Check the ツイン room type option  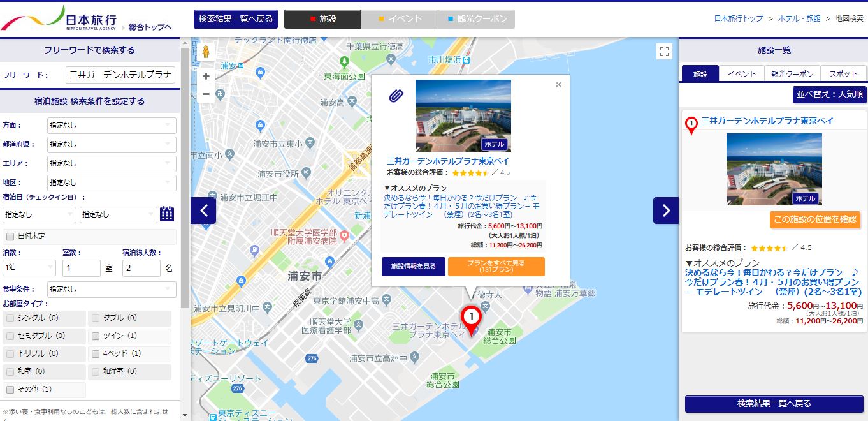click(x=96, y=336)
